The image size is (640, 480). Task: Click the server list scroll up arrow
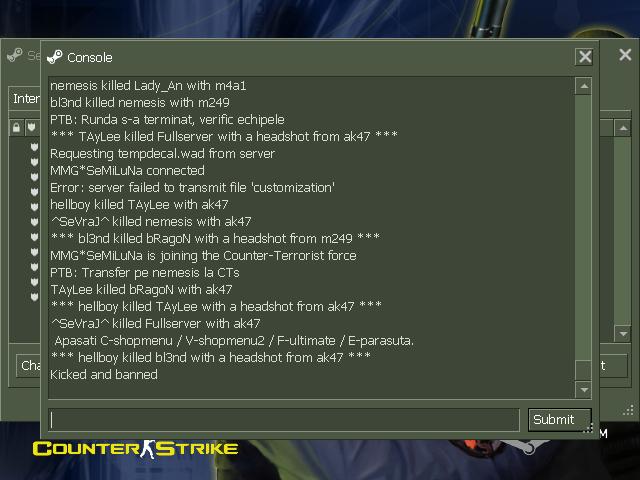pos(623,128)
